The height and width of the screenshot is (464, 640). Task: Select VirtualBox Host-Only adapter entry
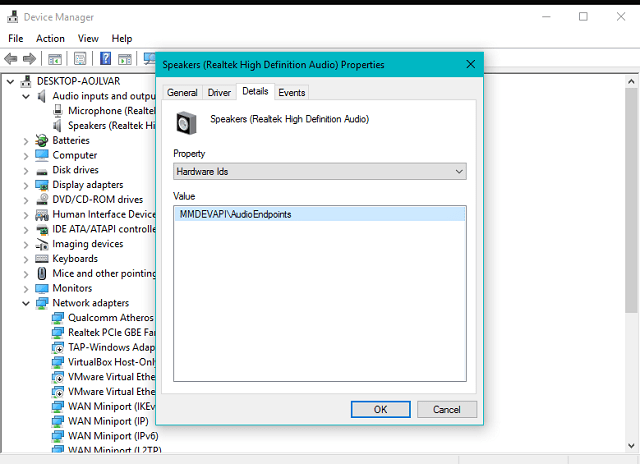[111, 362]
